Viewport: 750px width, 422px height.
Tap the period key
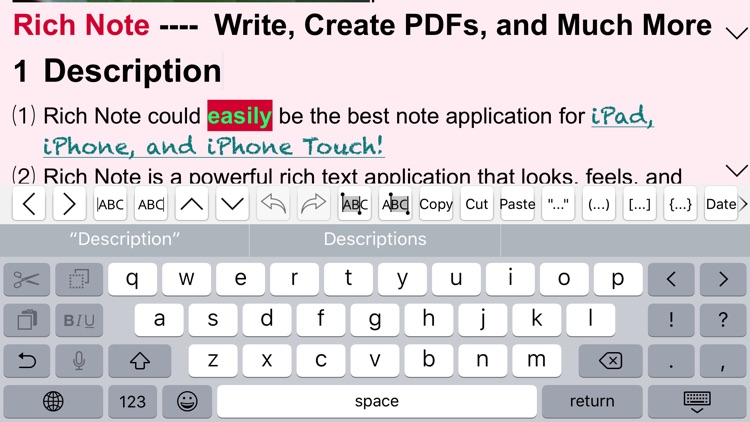671,360
